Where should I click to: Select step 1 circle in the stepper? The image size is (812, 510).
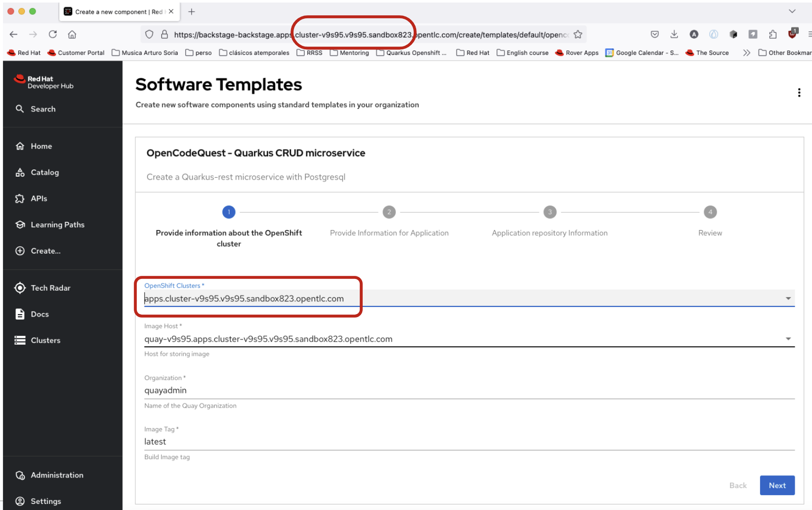point(229,212)
